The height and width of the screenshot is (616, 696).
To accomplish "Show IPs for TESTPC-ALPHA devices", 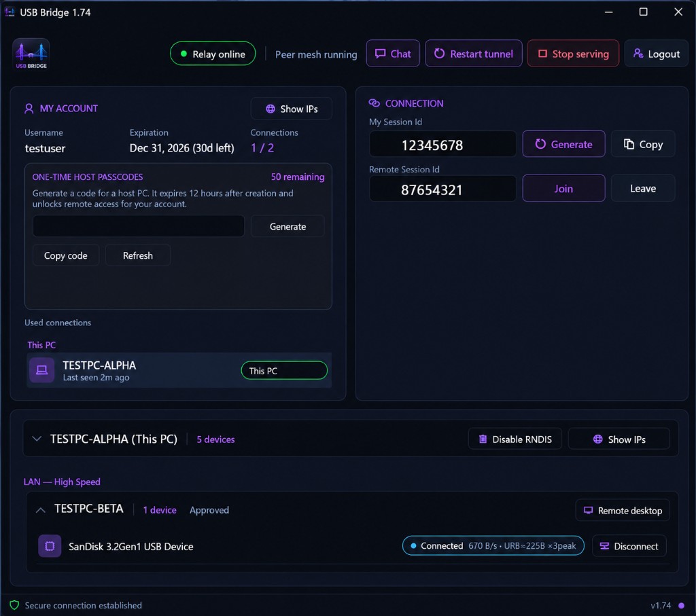I will (x=619, y=439).
